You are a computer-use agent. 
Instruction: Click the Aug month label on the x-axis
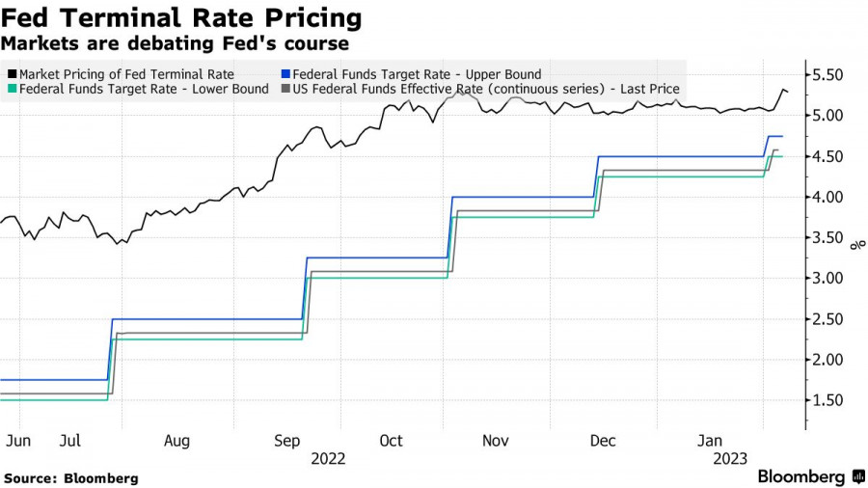(x=176, y=441)
